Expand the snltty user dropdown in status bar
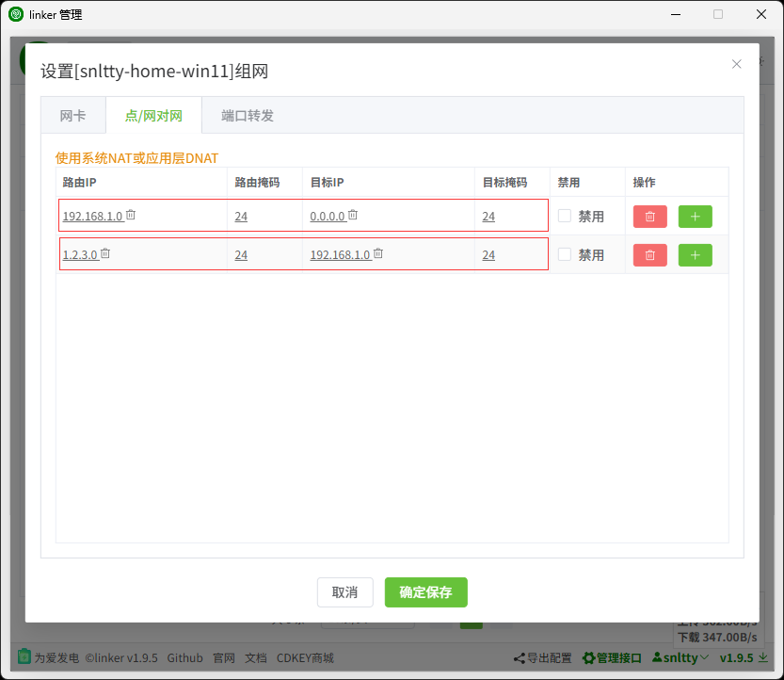Viewport: 784px width, 680px height. pyautogui.click(x=680, y=658)
